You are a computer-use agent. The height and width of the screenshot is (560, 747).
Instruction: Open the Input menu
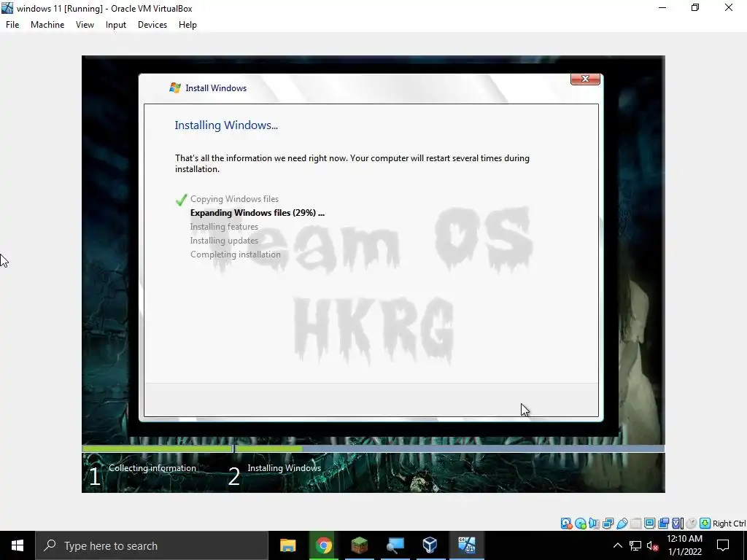point(116,25)
